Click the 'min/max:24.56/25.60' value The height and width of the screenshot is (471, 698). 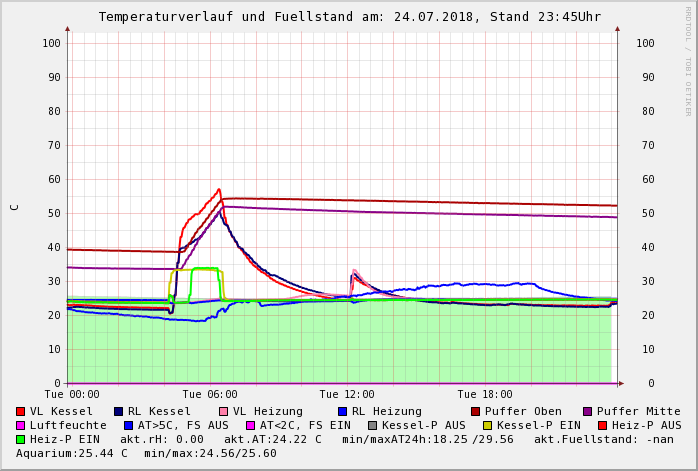pos(210,454)
